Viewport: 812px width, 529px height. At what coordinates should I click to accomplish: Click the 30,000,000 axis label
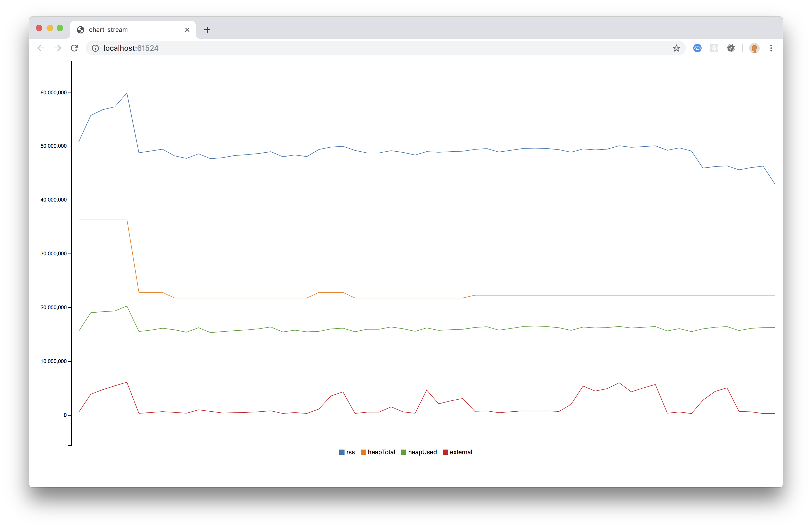[54, 254]
